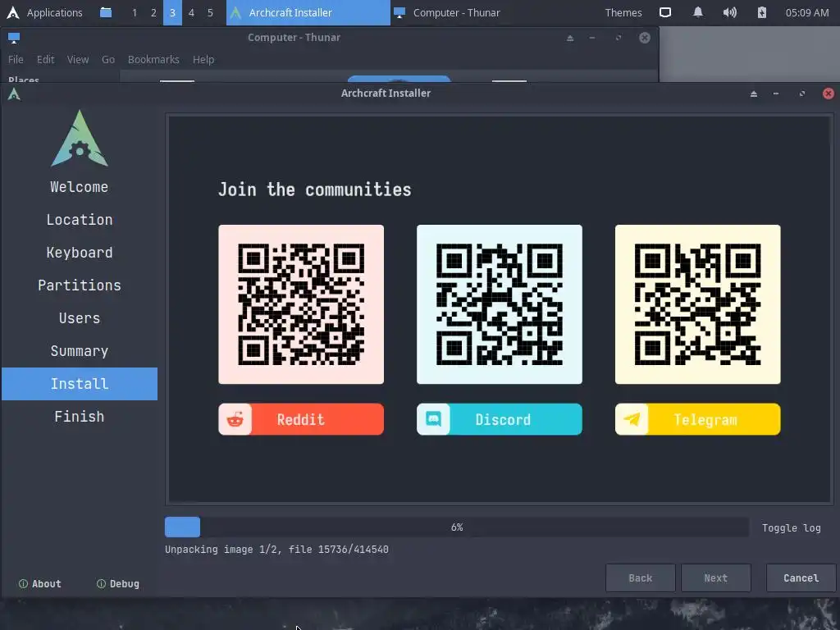Open the Applications menu in the panel
The image size is (840, 630).
pos(54,12)
